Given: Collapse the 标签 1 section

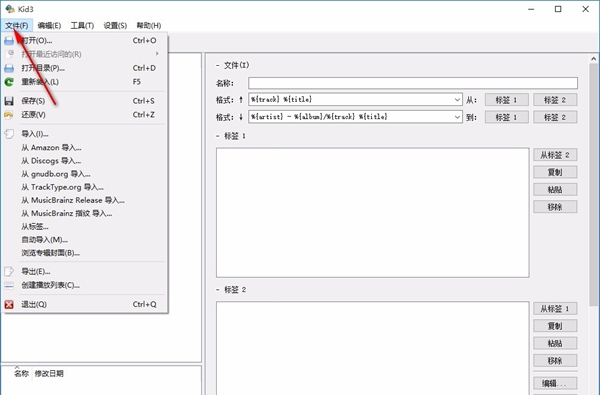Looking at the screenshot, I should (218, 136).
